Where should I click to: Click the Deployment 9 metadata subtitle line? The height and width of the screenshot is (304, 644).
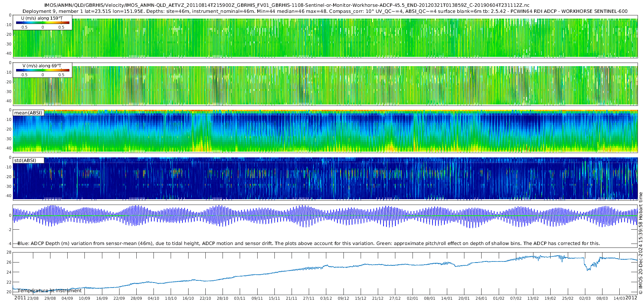(x=325, y=11)
